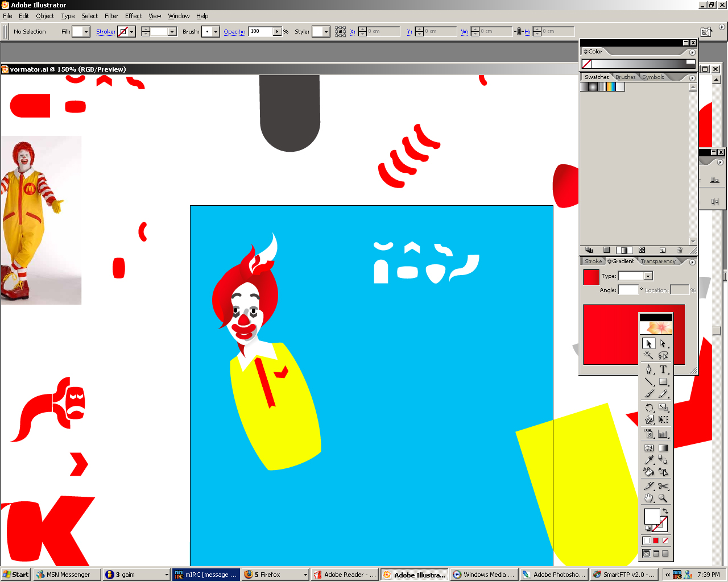Screen dimensions: 728x582
Task: Choose the Type tool
Action: [x=663, y=369]
